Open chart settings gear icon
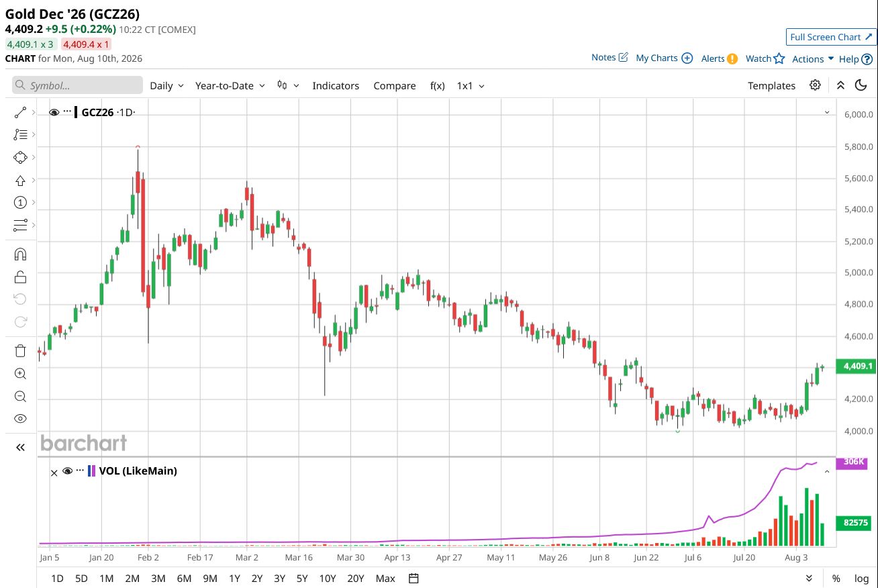 coord(815,85)
